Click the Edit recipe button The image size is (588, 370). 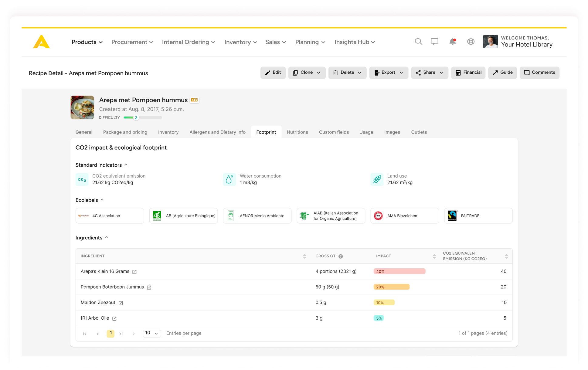coord(273,72)
